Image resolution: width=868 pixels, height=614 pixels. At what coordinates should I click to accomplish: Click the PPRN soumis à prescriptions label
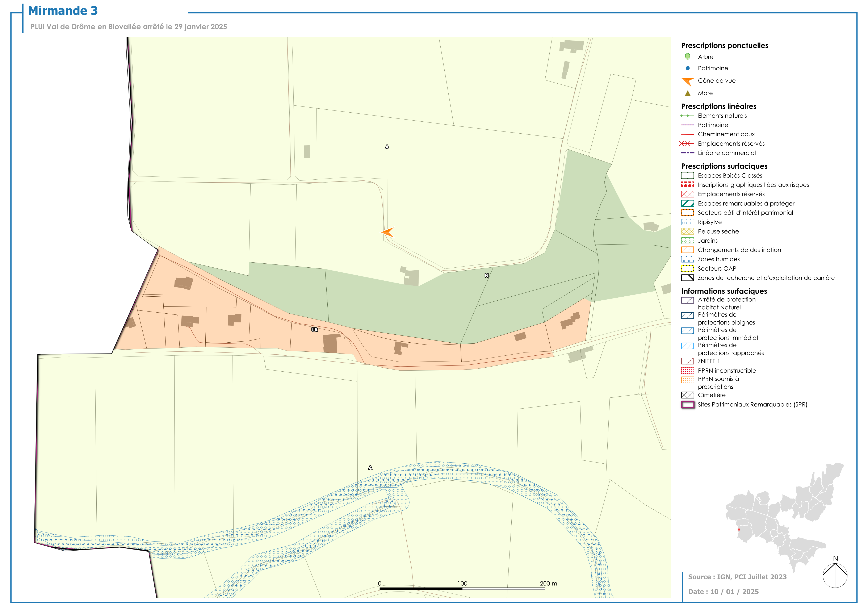tap(718, 383)
